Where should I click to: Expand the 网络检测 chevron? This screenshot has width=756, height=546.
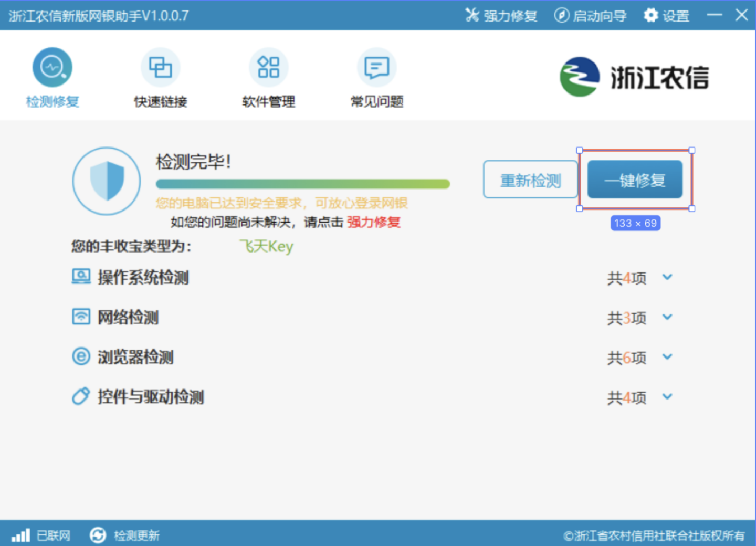click(x=667, y=317)
